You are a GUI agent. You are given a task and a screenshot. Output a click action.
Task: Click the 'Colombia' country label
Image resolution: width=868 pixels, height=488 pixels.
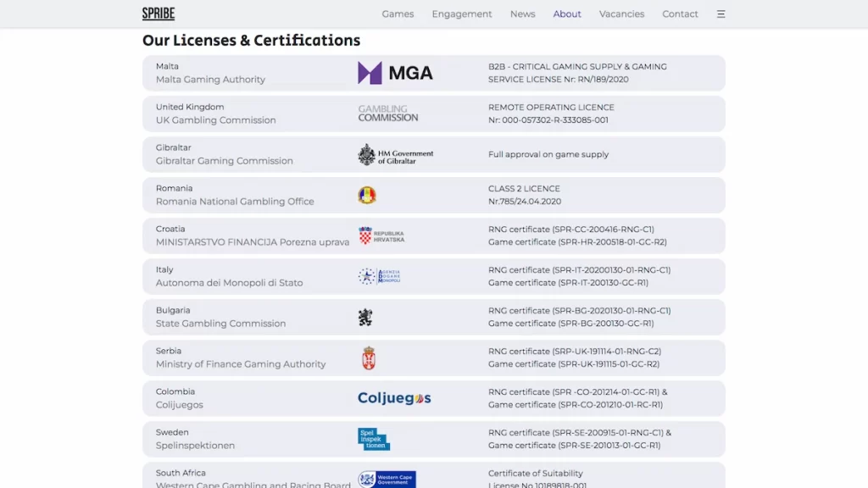click(x=175, y=391)
